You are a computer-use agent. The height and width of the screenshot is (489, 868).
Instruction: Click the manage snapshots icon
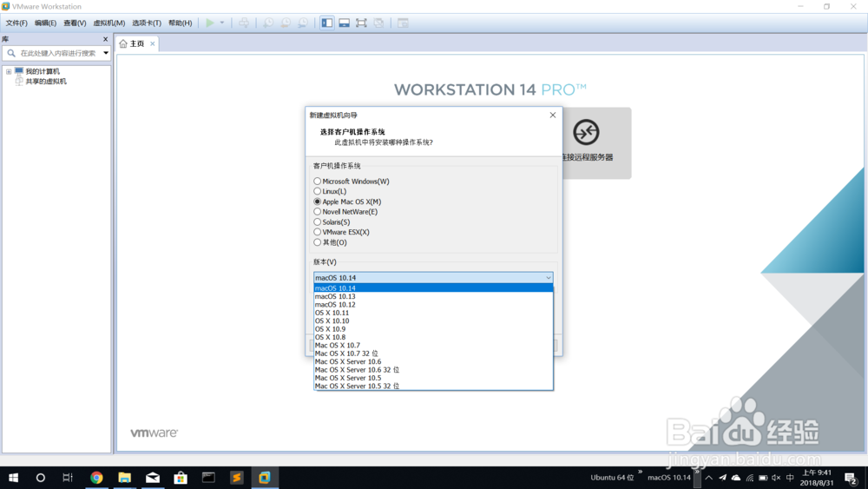pos(303,23)
